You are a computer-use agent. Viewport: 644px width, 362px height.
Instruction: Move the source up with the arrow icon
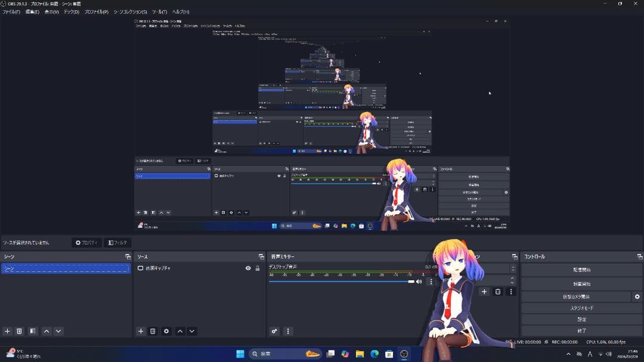pos(179,331)
